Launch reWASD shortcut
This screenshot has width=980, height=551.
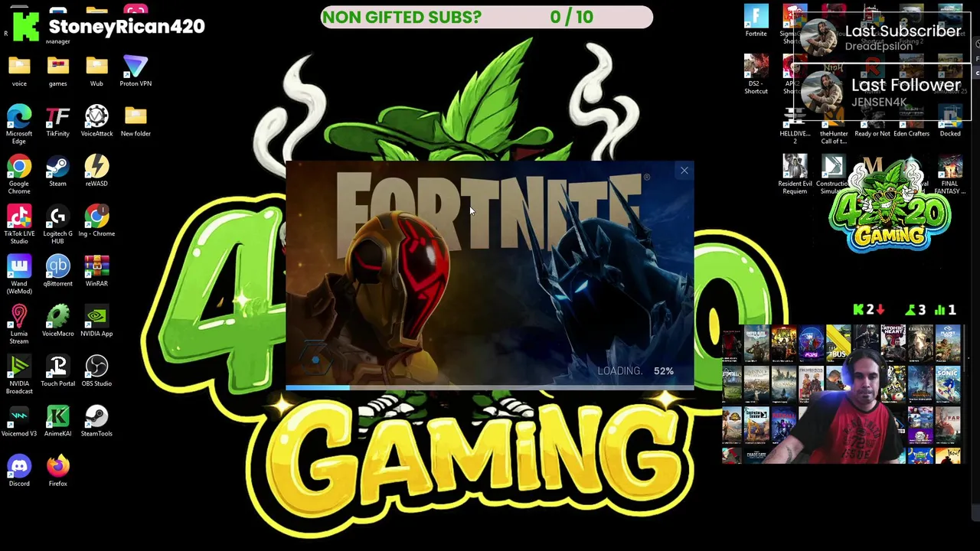pyautogui.click(x=96, y=171)
